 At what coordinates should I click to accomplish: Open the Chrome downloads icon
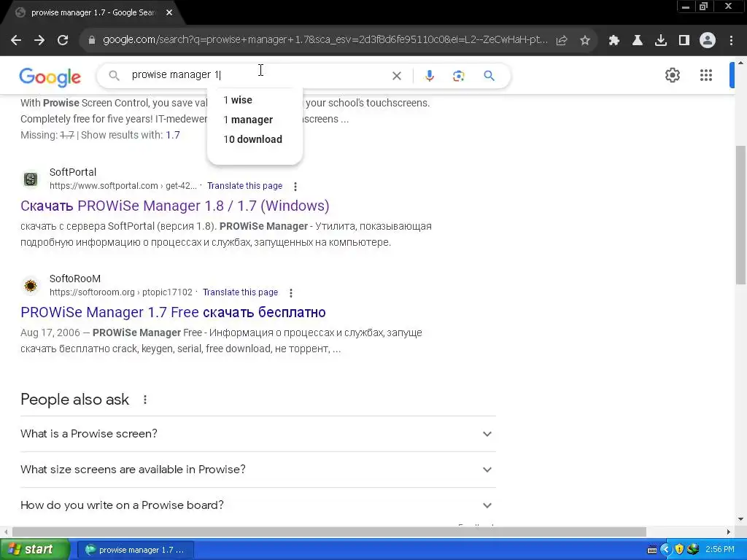tap(661, 40)
